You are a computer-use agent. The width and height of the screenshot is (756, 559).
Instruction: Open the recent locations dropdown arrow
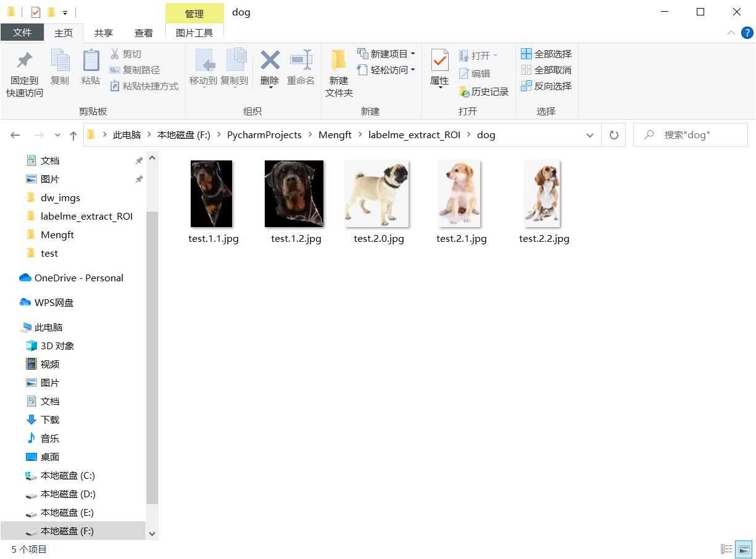58,135
